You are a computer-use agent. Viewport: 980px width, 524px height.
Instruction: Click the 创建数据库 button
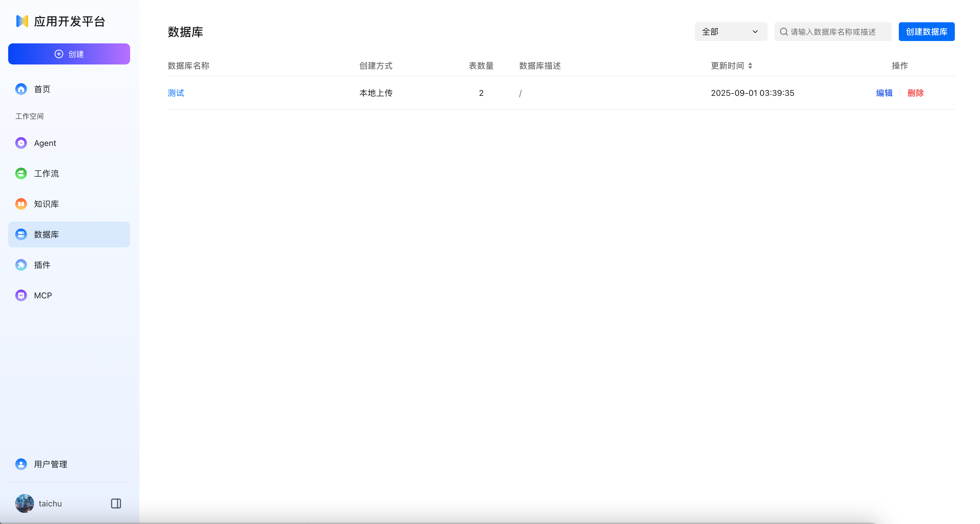click(x=926, y=32)
